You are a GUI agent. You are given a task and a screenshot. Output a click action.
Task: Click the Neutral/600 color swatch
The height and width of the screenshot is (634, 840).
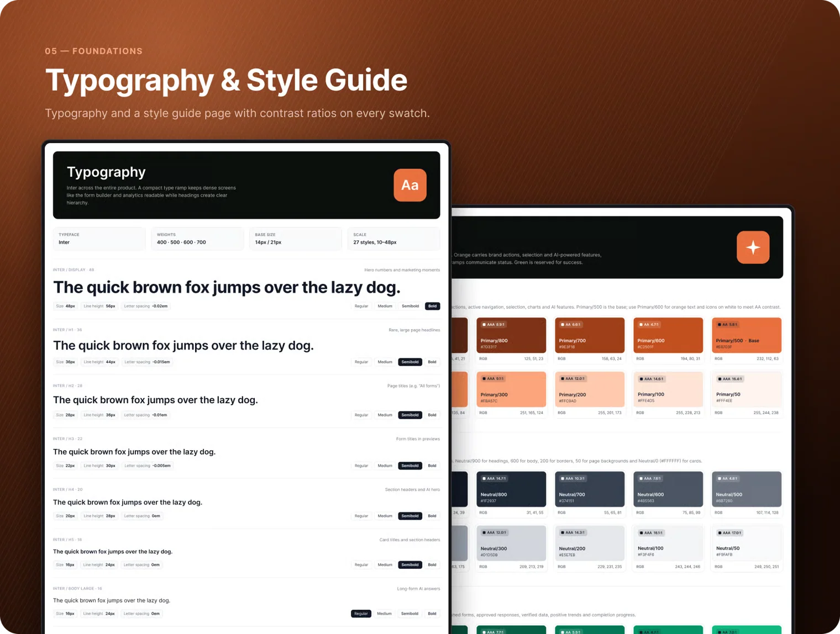668,489
